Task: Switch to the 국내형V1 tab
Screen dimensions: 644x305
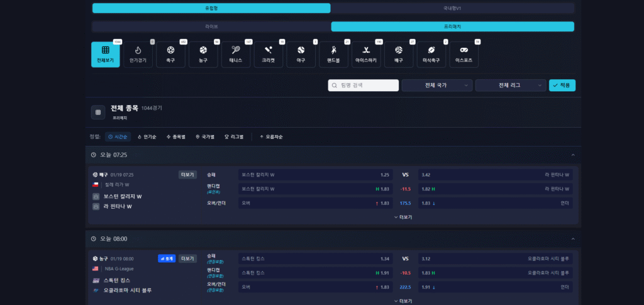Action: [452, 8]
